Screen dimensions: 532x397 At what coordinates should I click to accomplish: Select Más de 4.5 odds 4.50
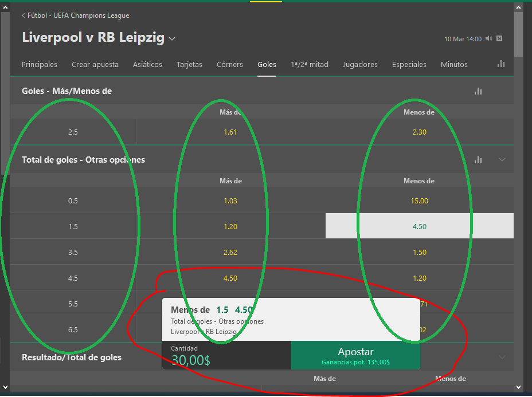coord(230,278)
